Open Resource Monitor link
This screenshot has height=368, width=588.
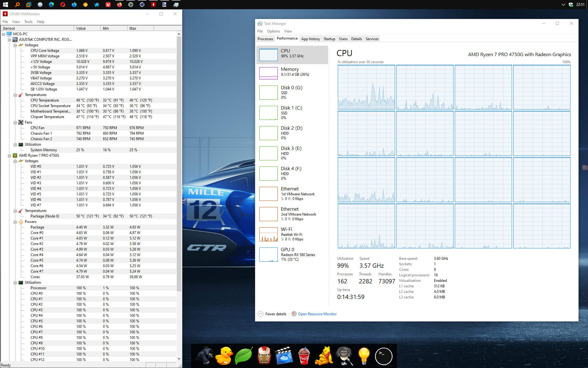pos(317,314)
